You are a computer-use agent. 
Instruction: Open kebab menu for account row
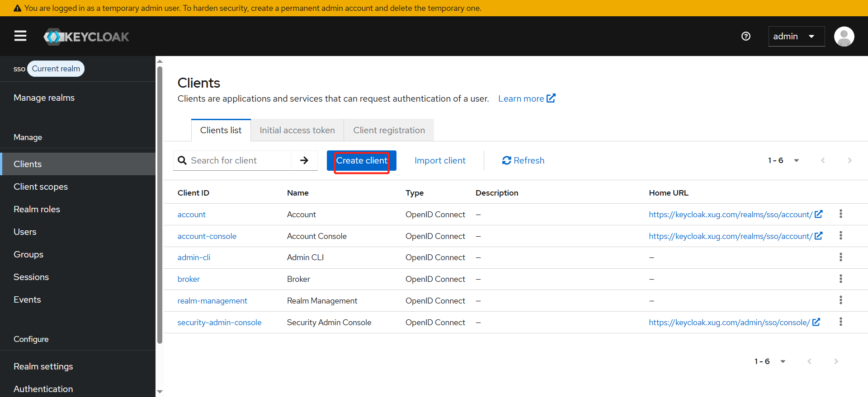841,214
